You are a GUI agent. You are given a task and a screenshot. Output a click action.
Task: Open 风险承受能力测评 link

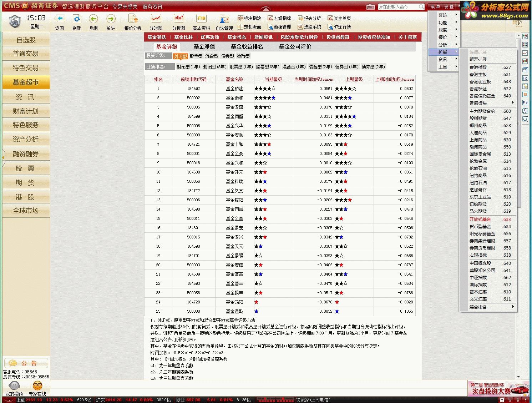click(x=299, y=37)
